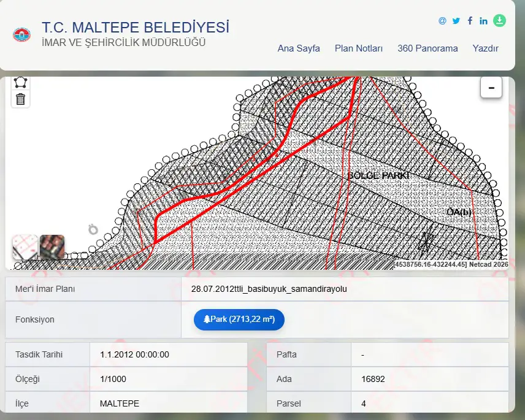Screen dimensions: 525x420
Task: Click the T.C. MALTEPE BELEDİYESİ title
Action: tap(136, 28)
